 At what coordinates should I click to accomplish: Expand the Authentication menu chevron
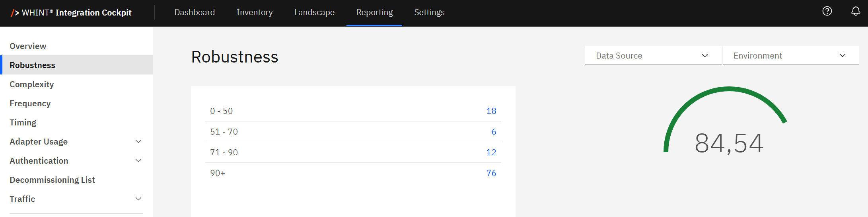138,161
